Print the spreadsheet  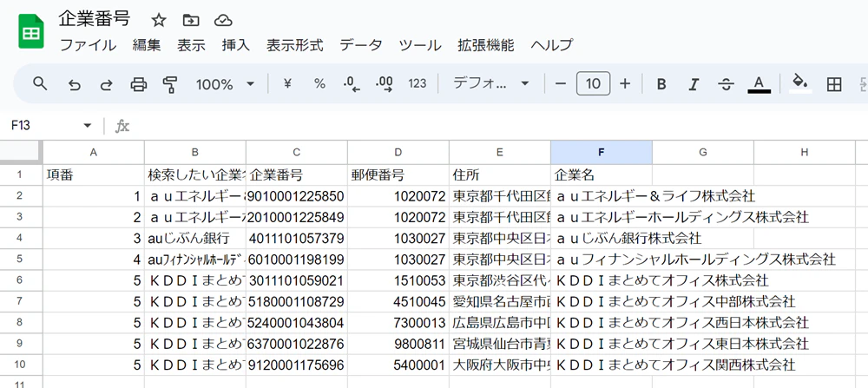coord(138,84)
